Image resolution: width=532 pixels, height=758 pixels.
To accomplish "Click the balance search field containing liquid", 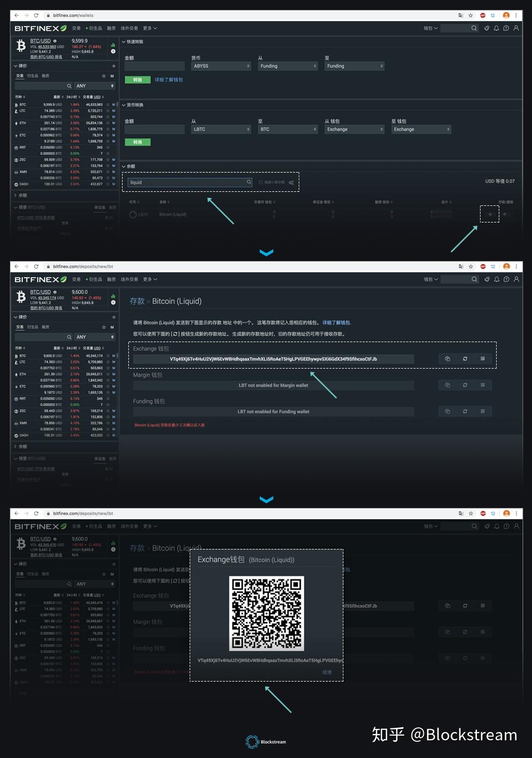I will click(x=190, y=182).
